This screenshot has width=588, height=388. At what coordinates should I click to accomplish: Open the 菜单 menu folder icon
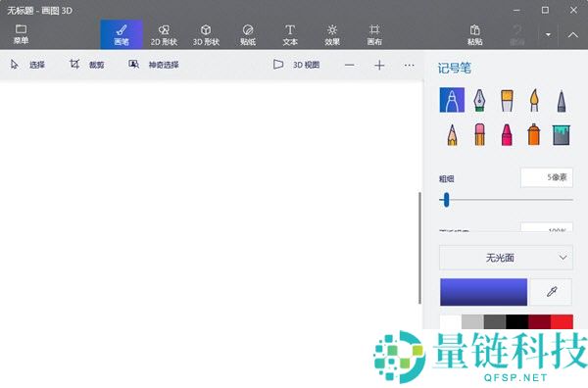(21, 29)
